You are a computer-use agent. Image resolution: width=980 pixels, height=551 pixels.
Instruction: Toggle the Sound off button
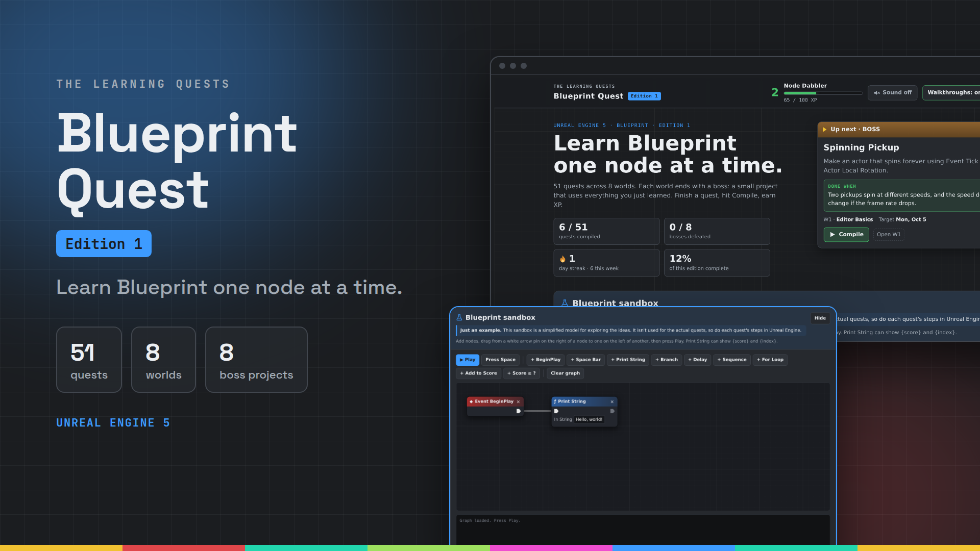point(892,92)
